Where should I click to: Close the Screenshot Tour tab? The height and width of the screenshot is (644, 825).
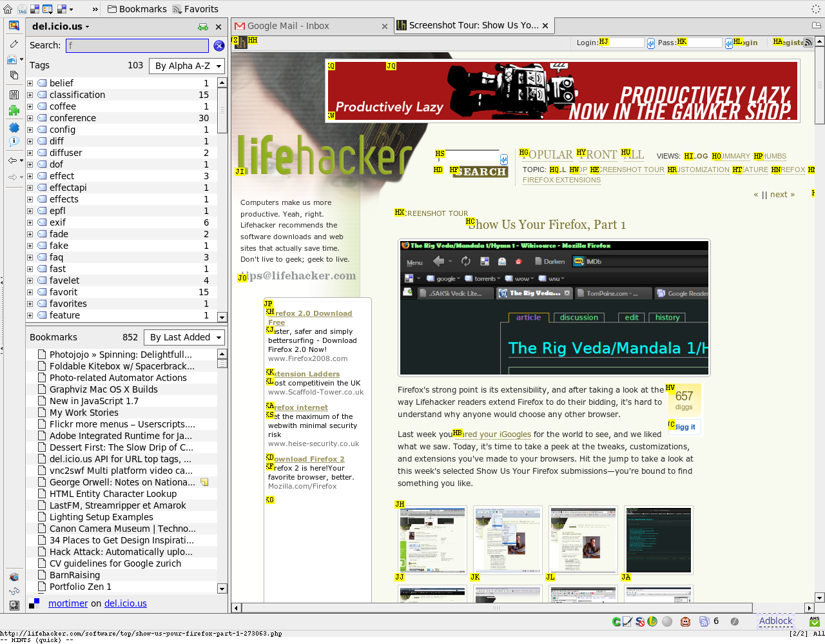pyautogui.click(x=545, y=26)
